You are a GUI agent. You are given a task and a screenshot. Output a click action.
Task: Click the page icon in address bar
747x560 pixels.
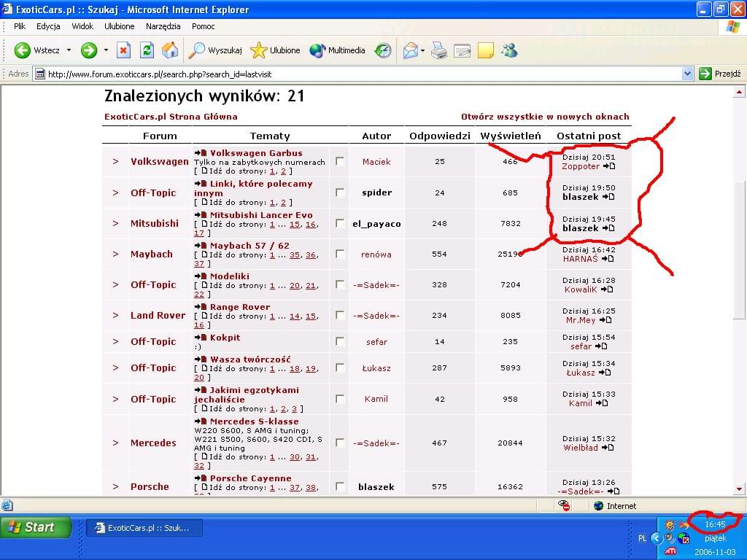pyautogui.click(x=41, y=74)
